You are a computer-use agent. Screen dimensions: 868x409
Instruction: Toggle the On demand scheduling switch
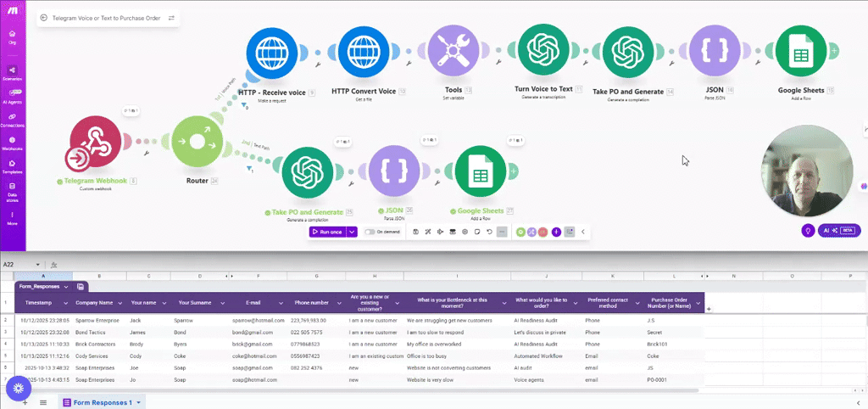[370, 232]
